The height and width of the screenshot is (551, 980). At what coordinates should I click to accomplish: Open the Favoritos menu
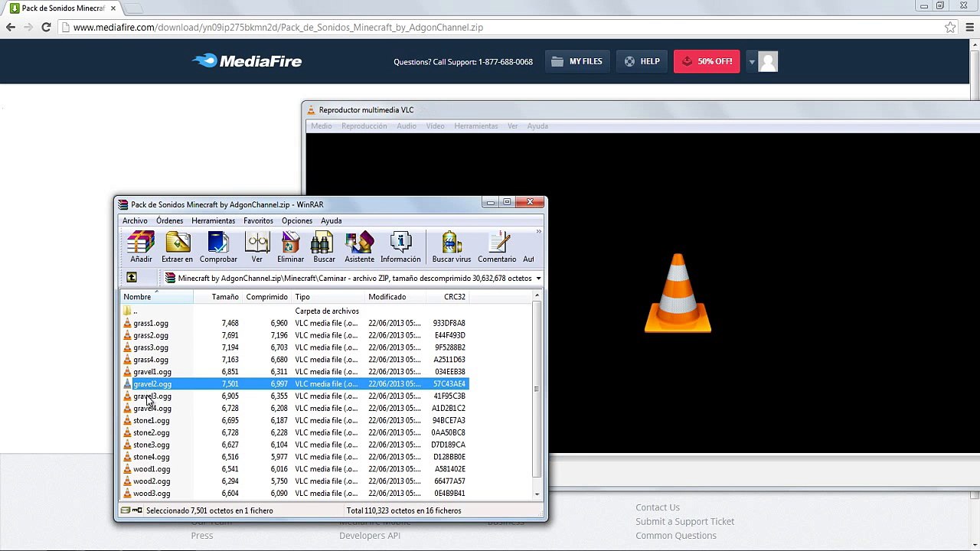click(x=258, y=220)
